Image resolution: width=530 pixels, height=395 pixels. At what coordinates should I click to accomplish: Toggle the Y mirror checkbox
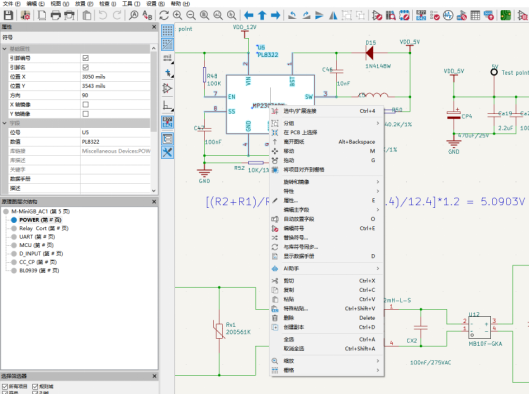pos(86,114)
